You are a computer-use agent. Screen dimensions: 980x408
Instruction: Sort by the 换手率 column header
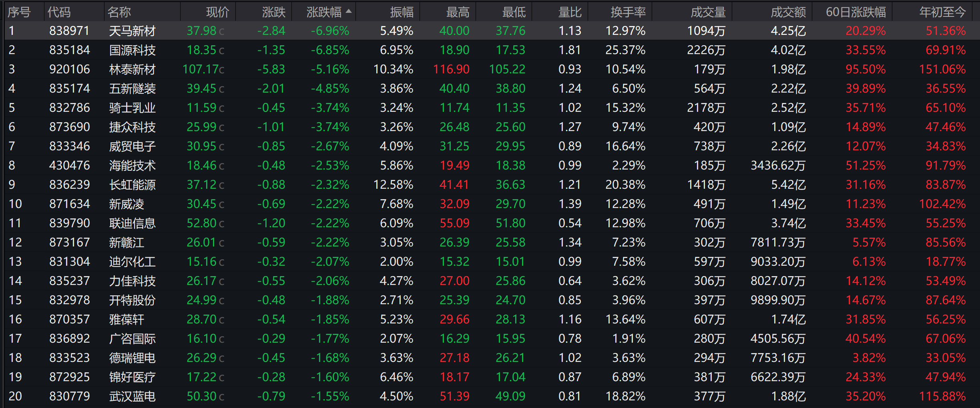pos(628,12)
